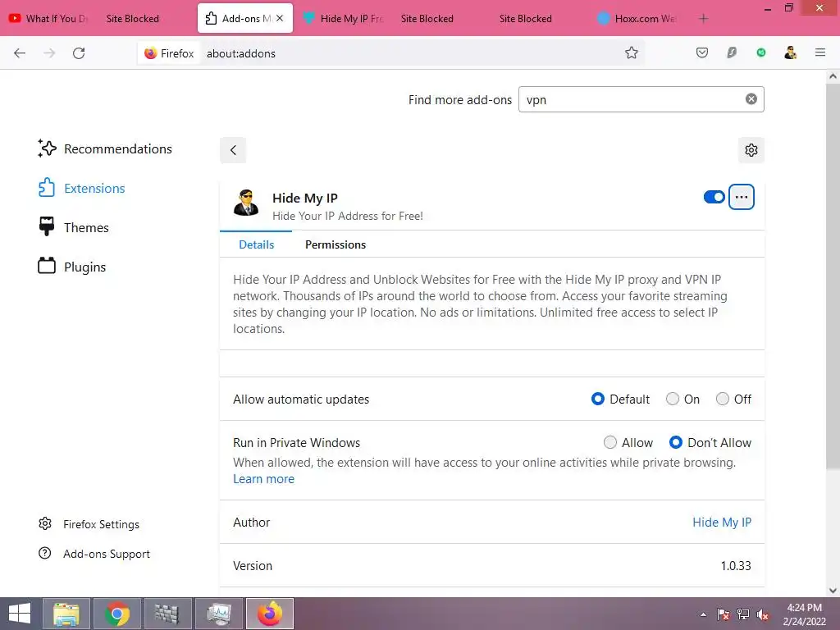The width and height of the screenshot is (840, 630).
Task: Open Recommendations in the sidebar
Action: pos(105,148)
